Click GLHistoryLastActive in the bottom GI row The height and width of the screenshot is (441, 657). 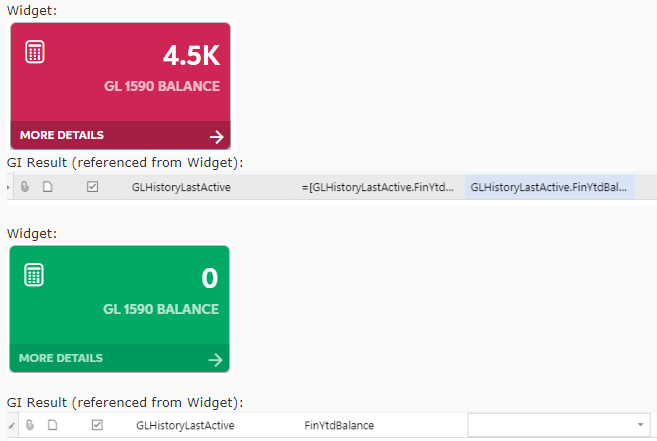(x=185, y=426)
